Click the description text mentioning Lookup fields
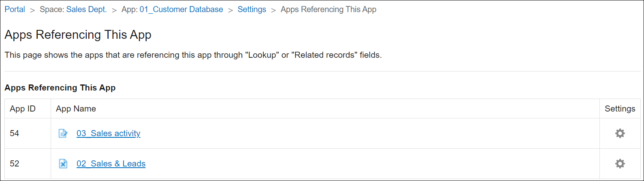The width and height of the screenshot is (644, 181). click(193, 55)
